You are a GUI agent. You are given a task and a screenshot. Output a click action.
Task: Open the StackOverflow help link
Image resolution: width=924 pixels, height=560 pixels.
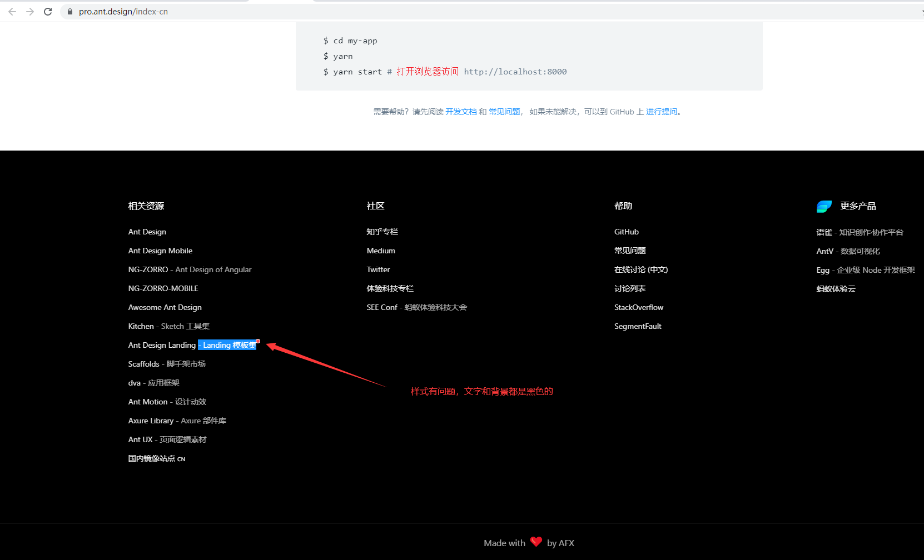coord(638,307)
